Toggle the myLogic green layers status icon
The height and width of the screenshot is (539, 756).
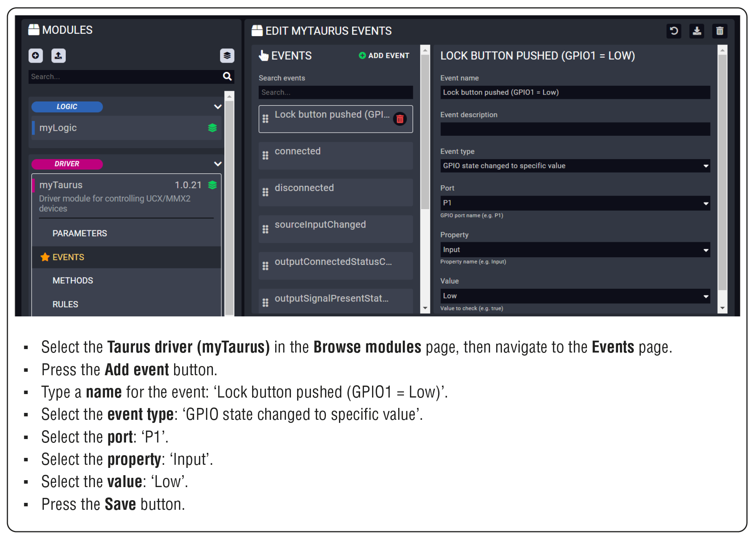(x=213, y=128)
